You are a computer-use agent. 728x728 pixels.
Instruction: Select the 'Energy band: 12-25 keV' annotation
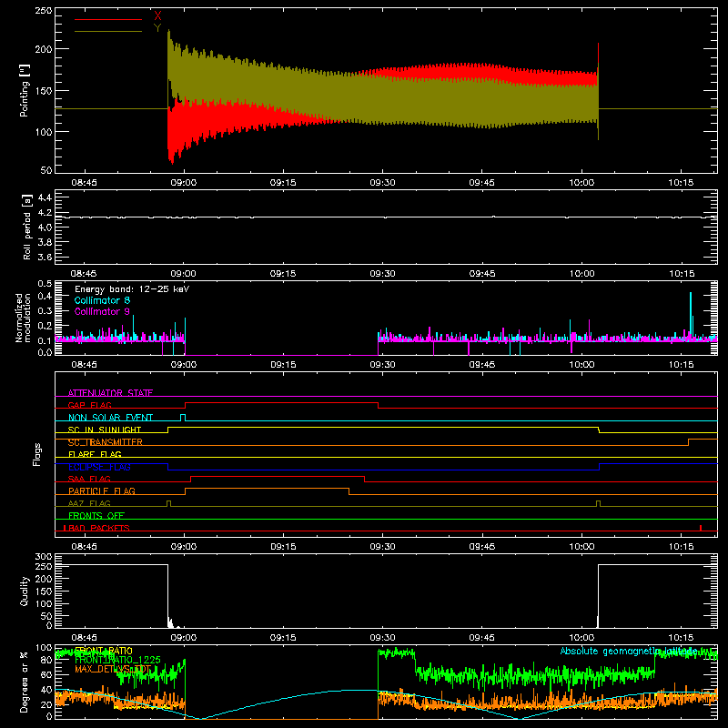pyautogui.click(x=132, y=289)
